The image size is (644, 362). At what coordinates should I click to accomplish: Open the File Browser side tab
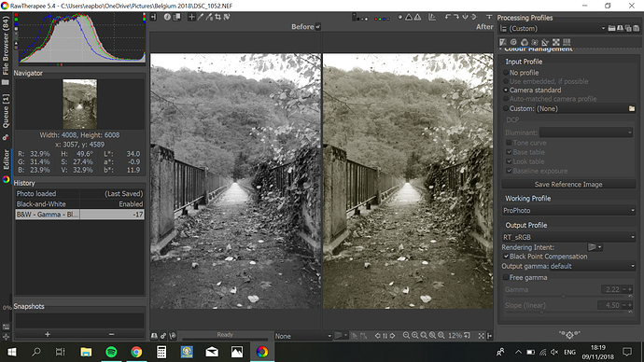(6, 46)
